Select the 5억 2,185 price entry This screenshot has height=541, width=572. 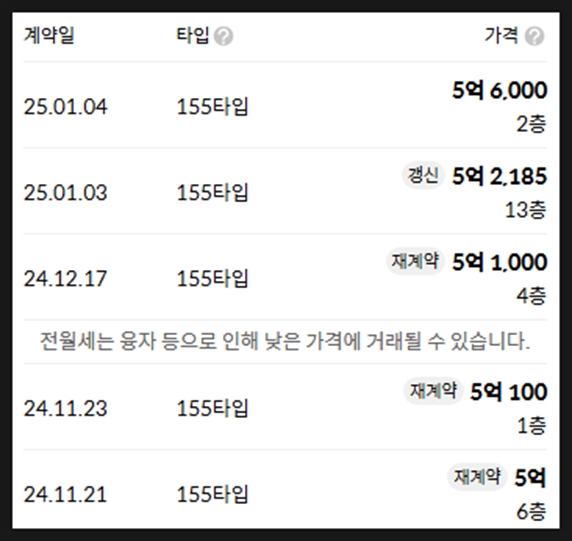click(x=500, y=176)
